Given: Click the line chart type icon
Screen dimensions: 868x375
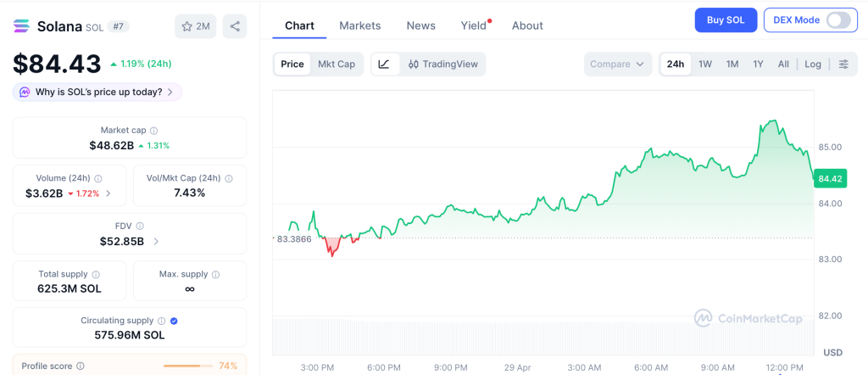Looking at the screenshot, I should pyautogui.click(x=384, y=64).
